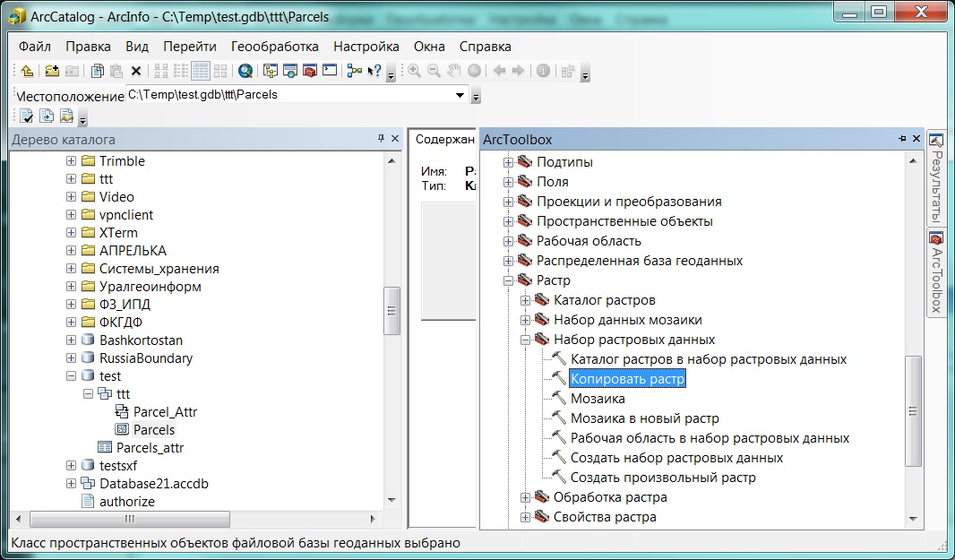Screen dimensions: 955x560
Task: Select Создать набор растровых данных tool
Action: pos(676,458)
